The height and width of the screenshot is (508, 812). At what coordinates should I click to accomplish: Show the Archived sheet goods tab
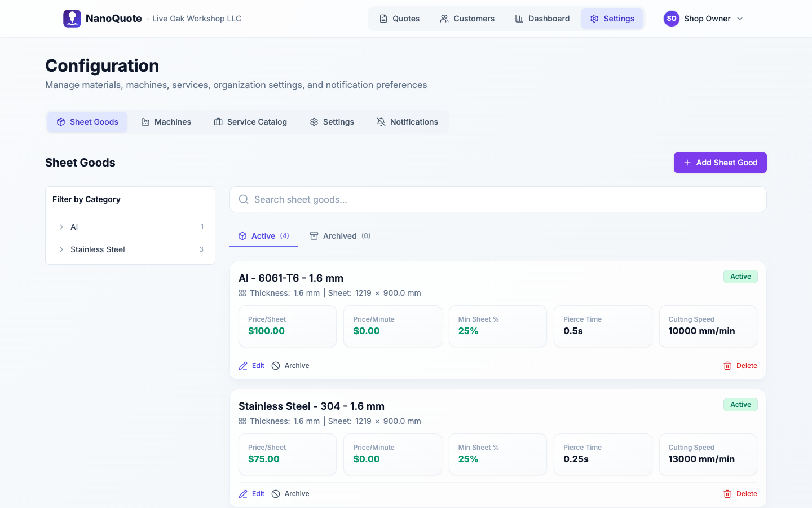point(340,236)
